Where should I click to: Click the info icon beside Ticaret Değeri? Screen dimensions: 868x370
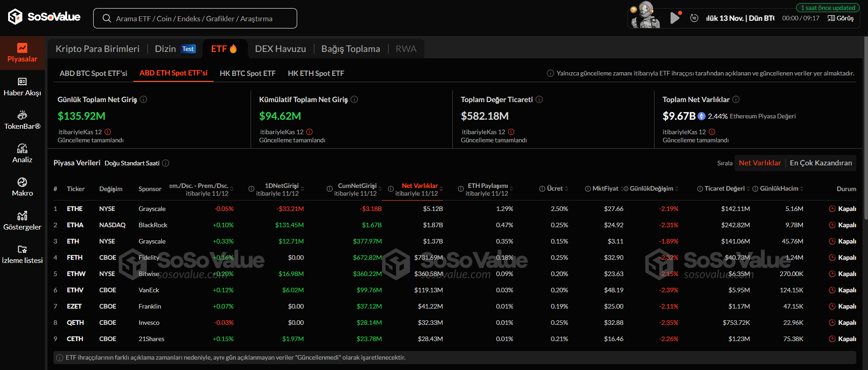(x=700, y=189)
